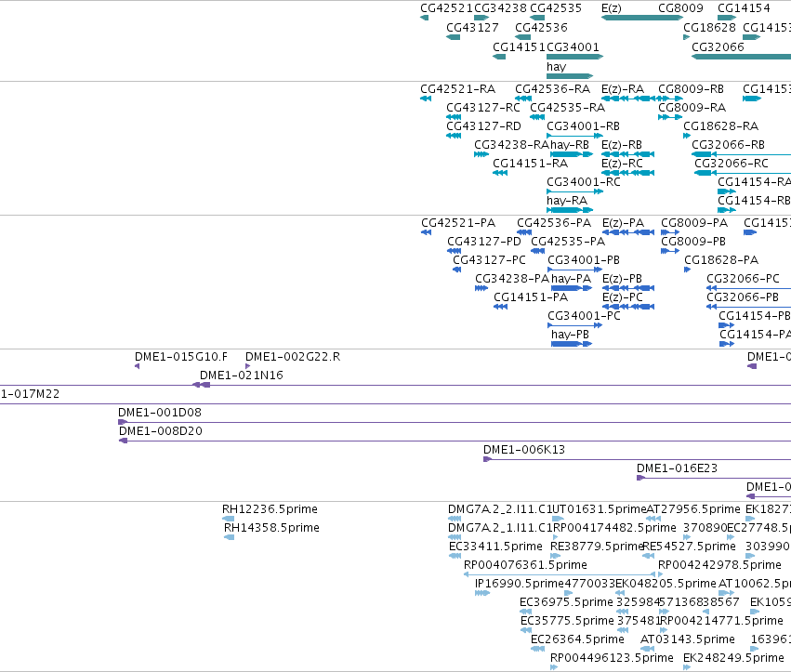This screenshot has height=672, width=791.
Task: Open the CG8009 gene label
Action: click(x=680, y=8)
